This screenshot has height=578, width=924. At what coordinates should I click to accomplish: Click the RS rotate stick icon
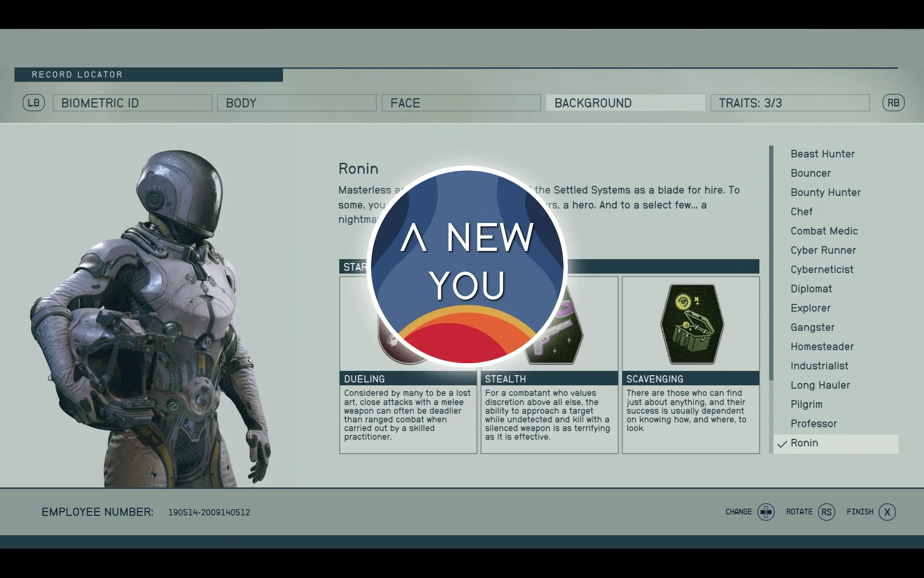click(x=826, y=512)
